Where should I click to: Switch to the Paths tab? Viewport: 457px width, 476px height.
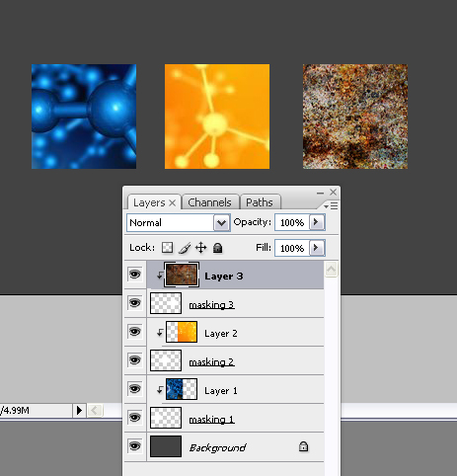(x=260, y=202)
